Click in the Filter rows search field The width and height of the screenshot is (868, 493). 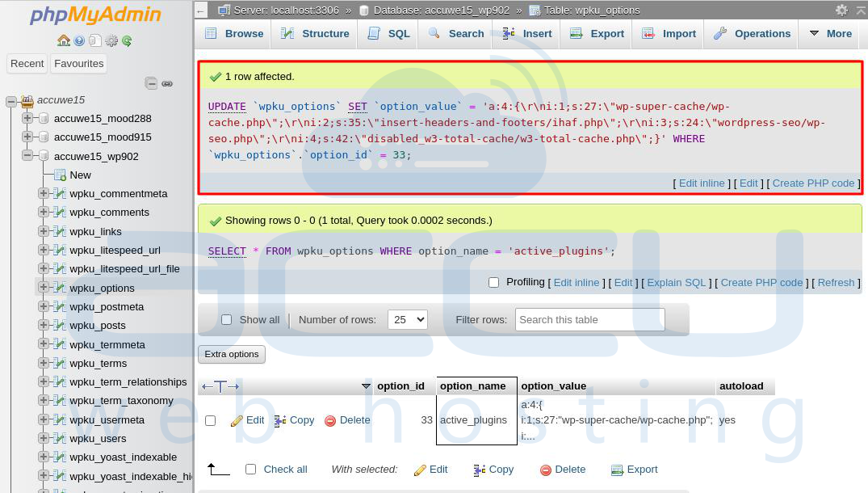(589, 319)
